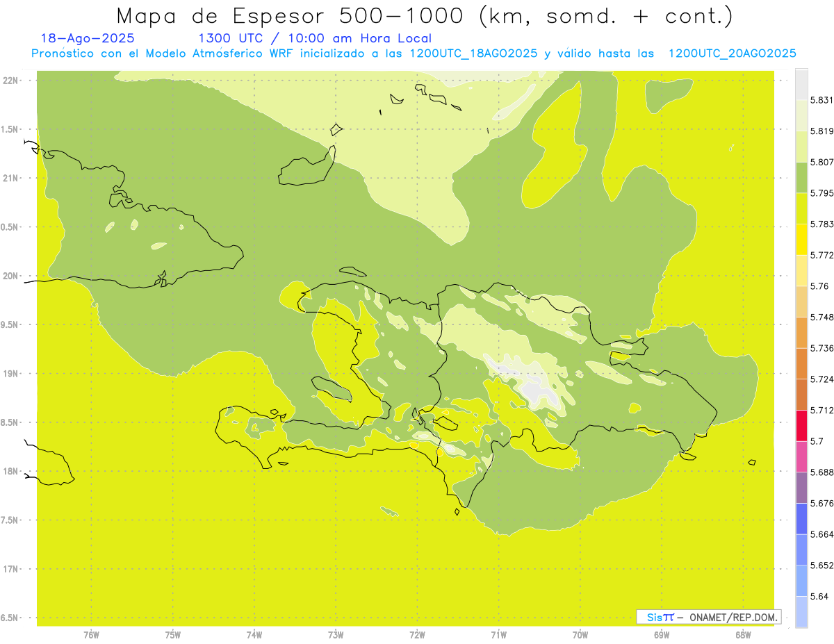Click the longitude axis label 73W
The image size is (834, 644).
[x=336, y=635]
